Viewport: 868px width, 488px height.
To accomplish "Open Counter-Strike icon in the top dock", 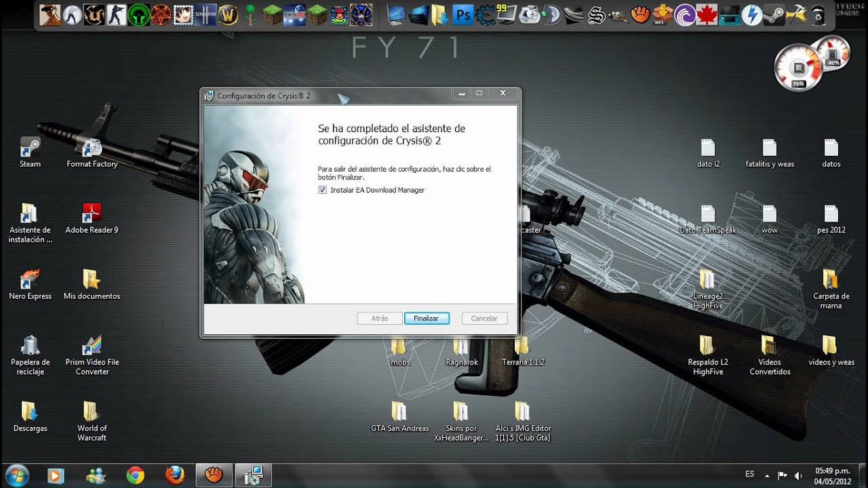I will (x=117, y=15).
